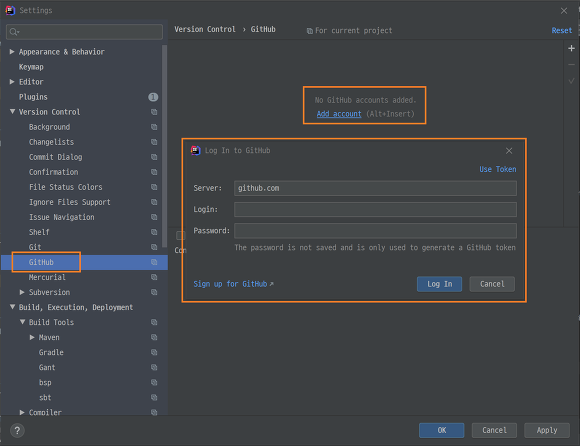Image resolution: width=580 pixels, height=446 pixels.
Task: Open Sign up for GitHub link
Action: tap(233, 284)
